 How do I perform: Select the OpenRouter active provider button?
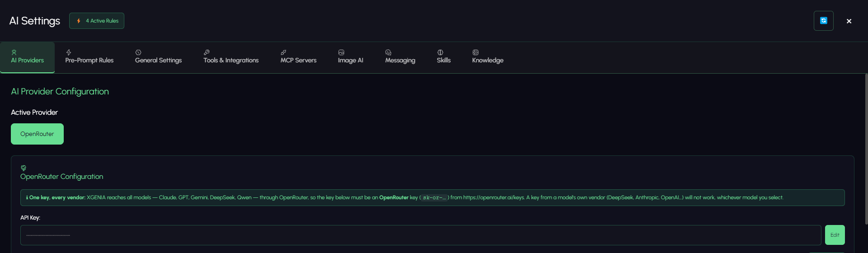tap(37, 134)
